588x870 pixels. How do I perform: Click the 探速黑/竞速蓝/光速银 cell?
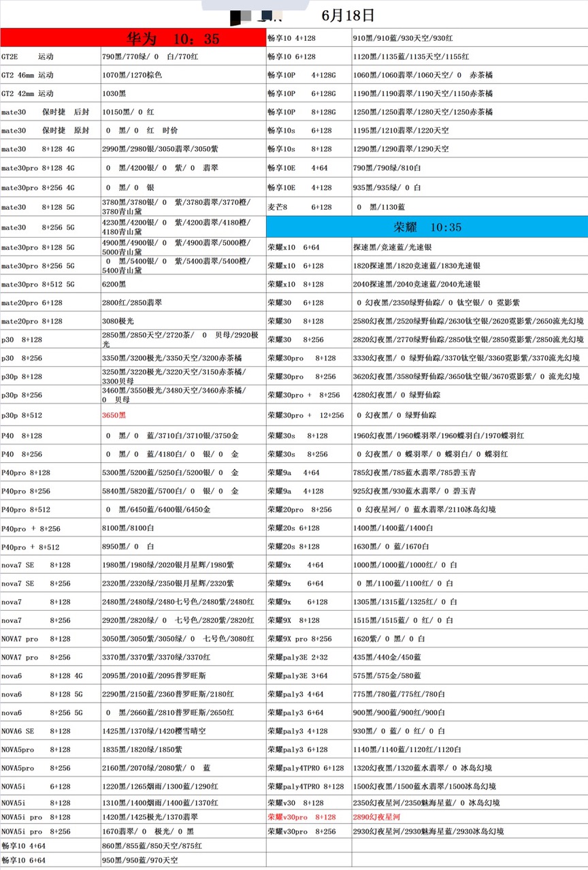tap(470, 247)
